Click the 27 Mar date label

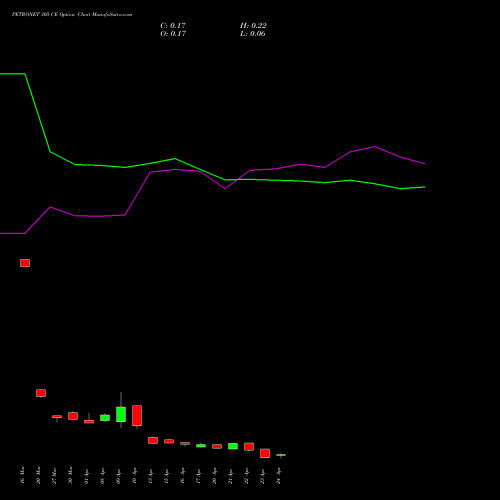(54, 476)
